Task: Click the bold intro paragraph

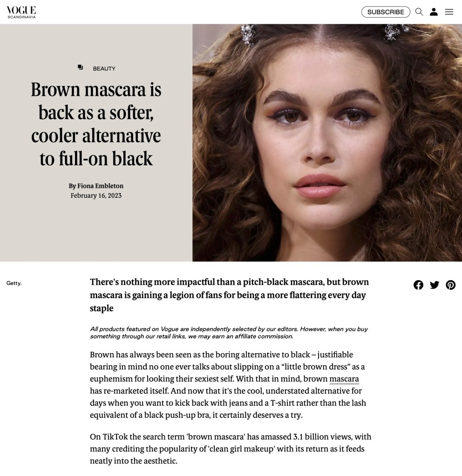Action: pos(230,295)
